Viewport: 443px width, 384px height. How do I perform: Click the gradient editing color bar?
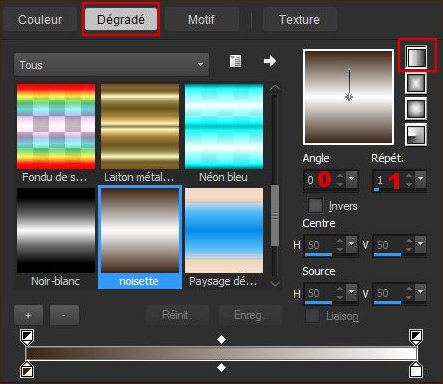(221, 353)
